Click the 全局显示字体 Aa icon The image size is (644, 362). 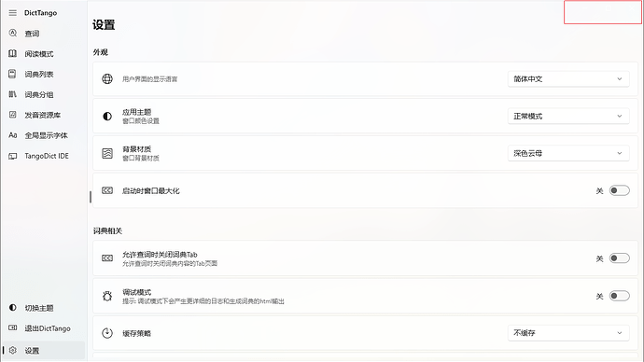(13, 135)
